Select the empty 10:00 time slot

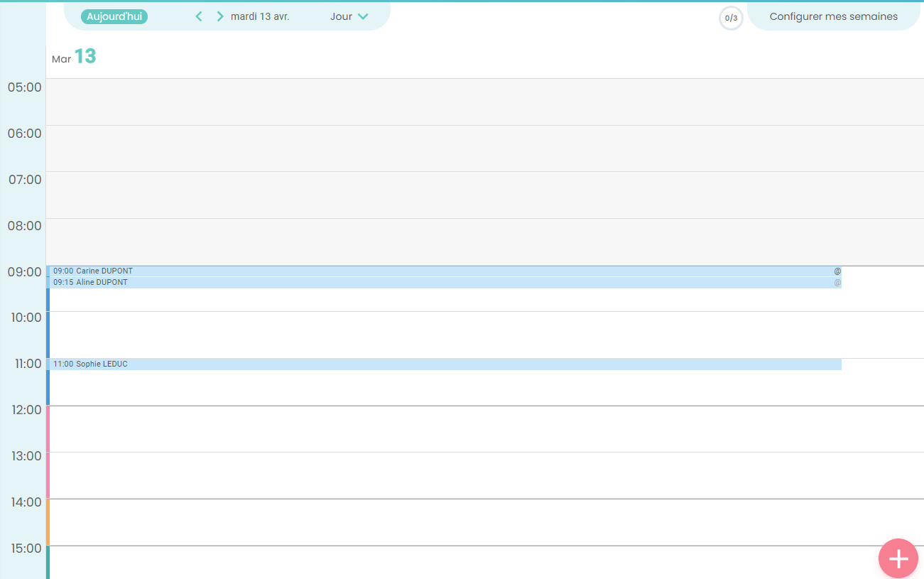click(x=426, y=334)
